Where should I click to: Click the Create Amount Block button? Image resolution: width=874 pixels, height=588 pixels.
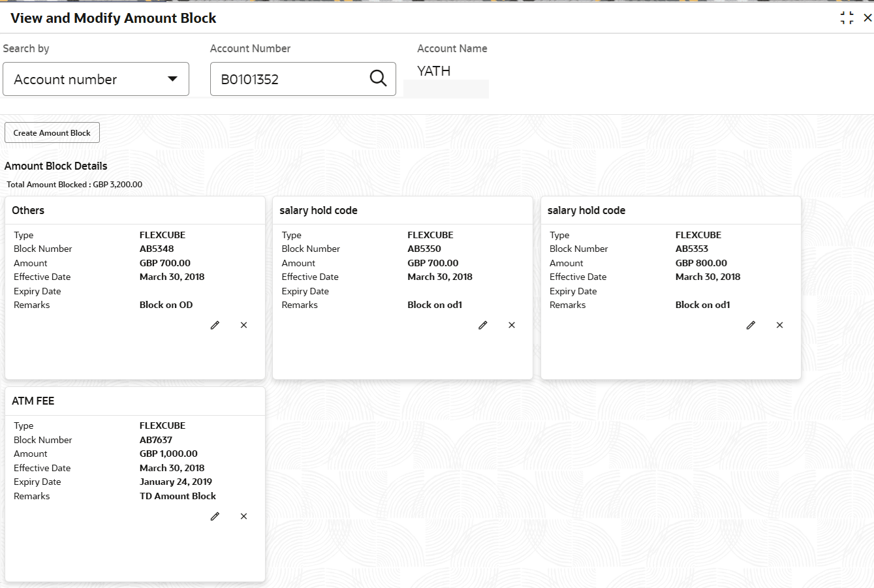pos(52,132)
